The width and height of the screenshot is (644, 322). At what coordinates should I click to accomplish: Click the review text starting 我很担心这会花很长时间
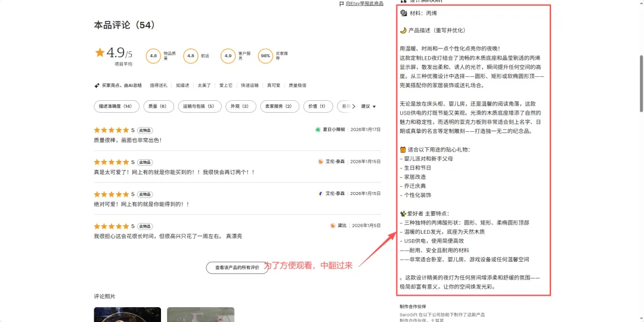pos(168,236)
